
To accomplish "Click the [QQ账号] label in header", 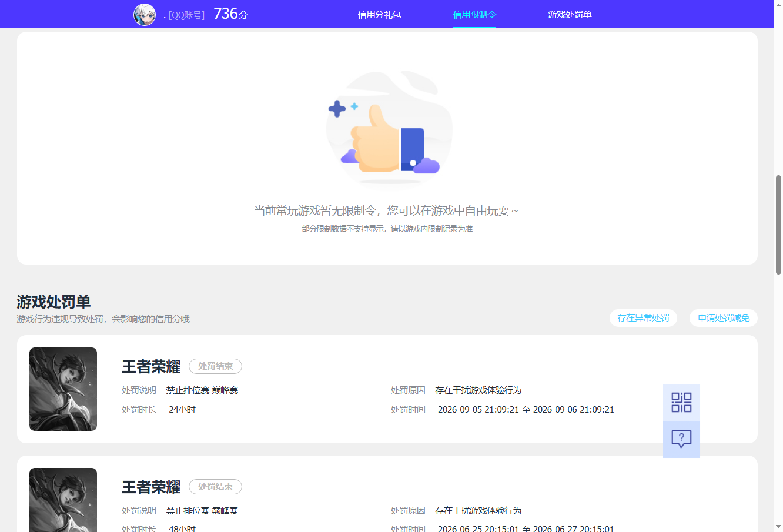I will [x=186, y=15].
